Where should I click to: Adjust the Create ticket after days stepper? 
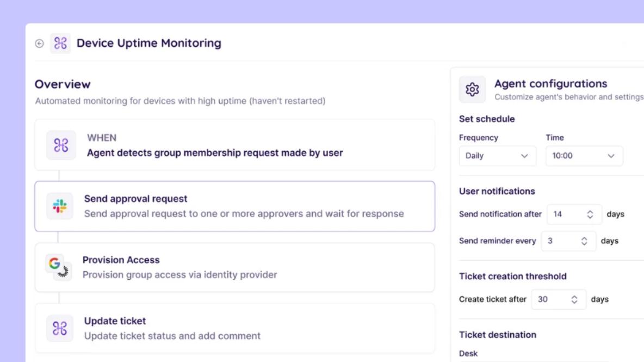[574, 299]
